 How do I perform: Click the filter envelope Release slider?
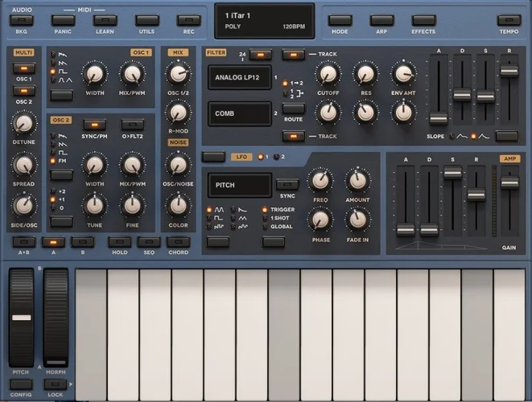tap(509, 71)
